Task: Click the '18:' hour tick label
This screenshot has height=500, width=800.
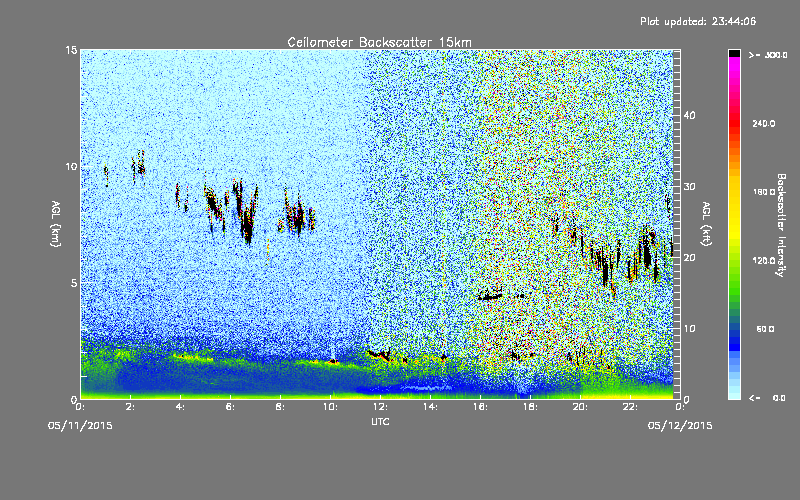Action: [x=530, y=407]
